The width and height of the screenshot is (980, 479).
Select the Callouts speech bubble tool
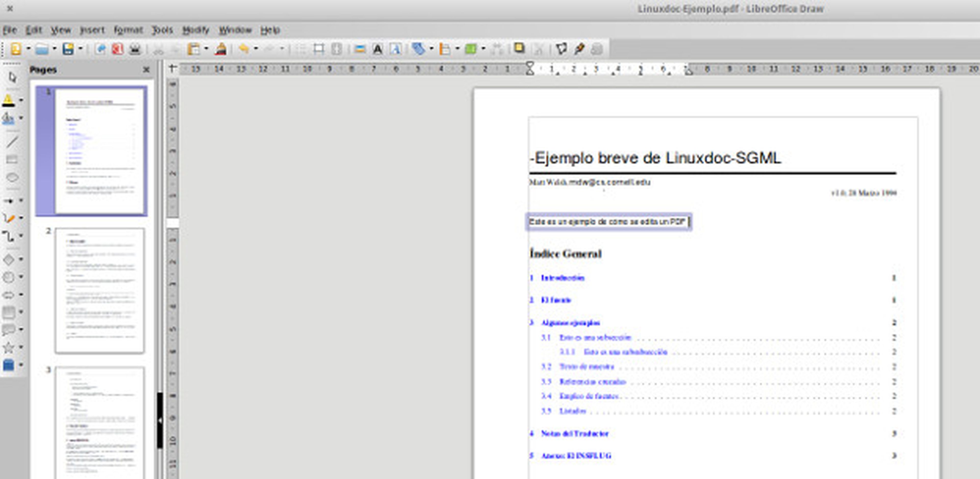tap(8, 330)
